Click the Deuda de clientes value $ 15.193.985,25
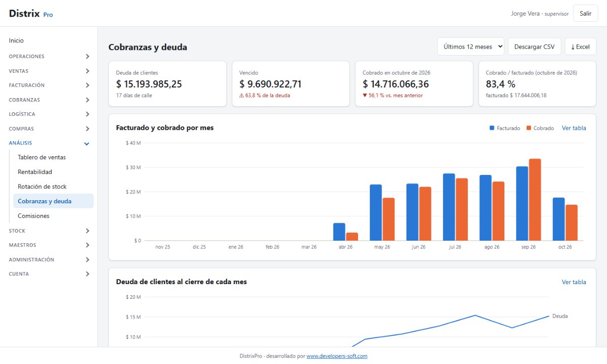The height and width of the screenshot is (364, 607). 149,84
